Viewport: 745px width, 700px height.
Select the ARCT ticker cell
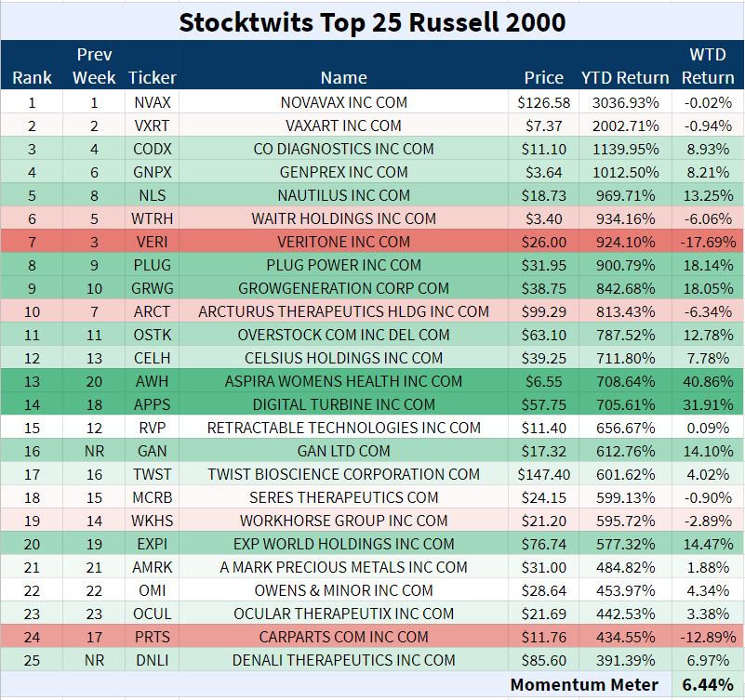point(152,311)
